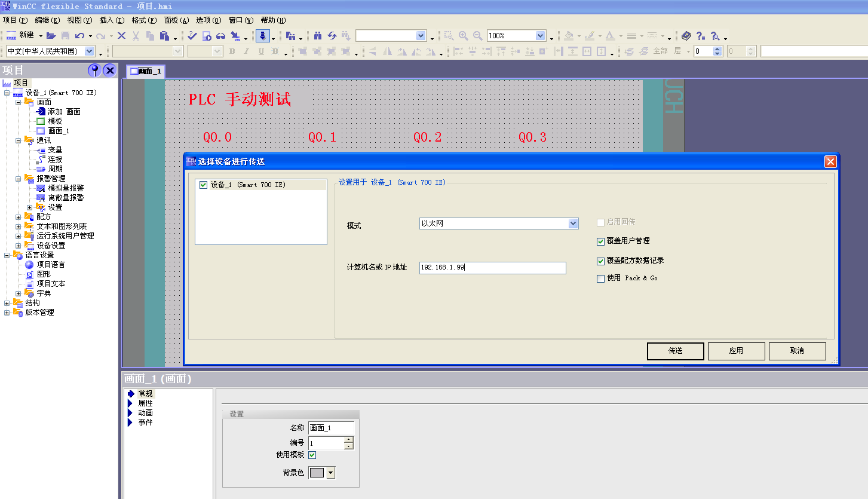Screen dimensions: 868x499
Task: Expand the 配方 tree node
Action: (x=18, y=217)
